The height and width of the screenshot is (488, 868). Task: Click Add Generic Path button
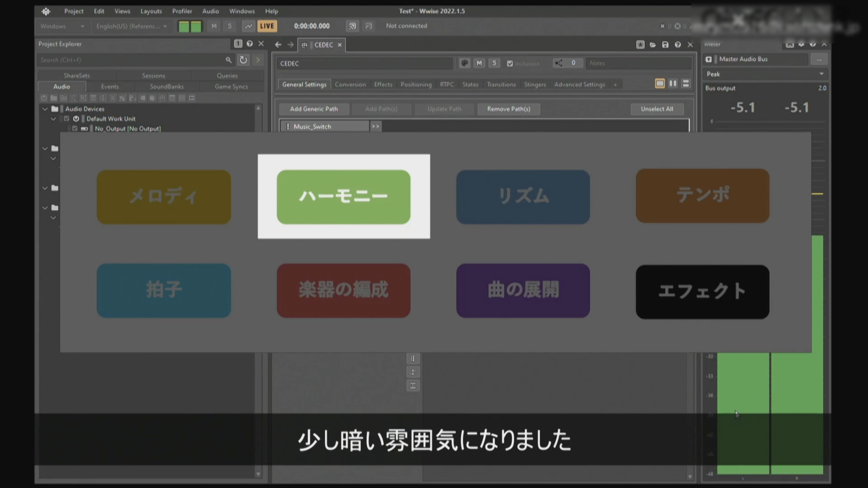point(314,109)
